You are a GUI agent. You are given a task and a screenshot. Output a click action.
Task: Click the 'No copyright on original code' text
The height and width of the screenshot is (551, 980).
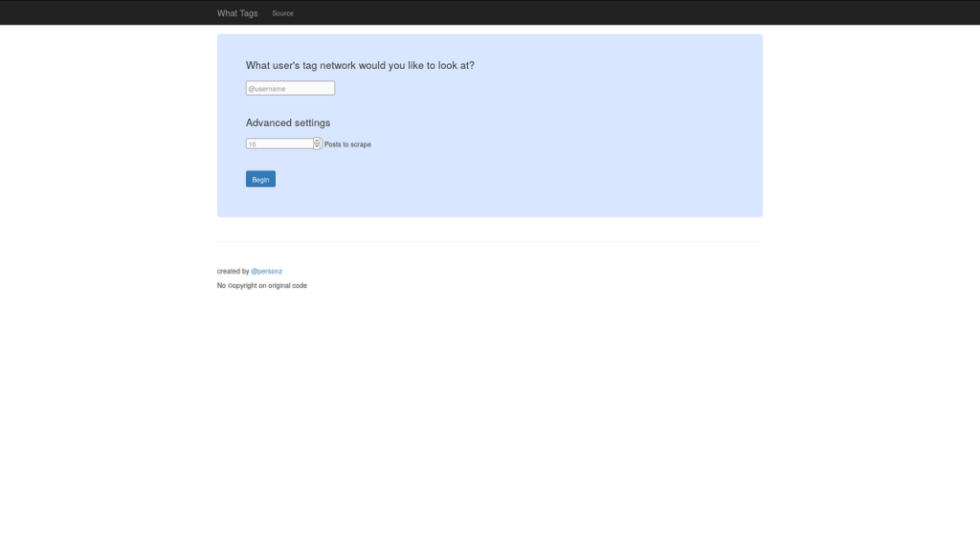(x=262, y=285)
